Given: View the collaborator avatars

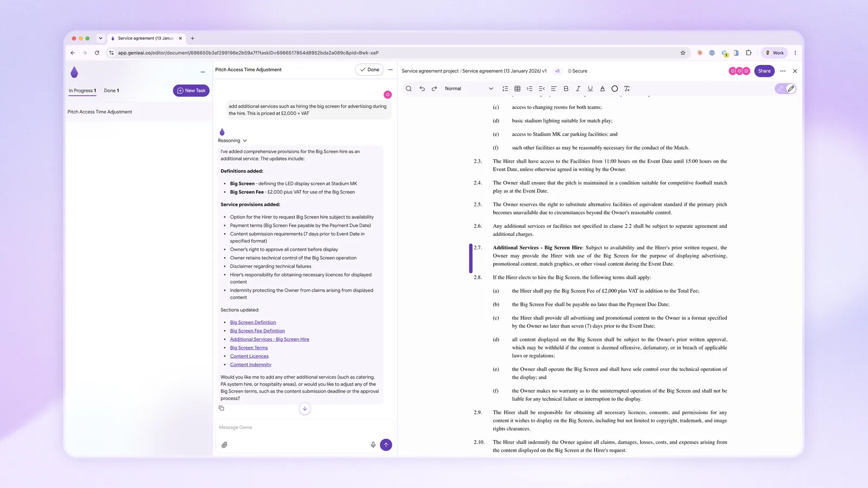Looking at the screenshot, I should (x=739, y=71).
